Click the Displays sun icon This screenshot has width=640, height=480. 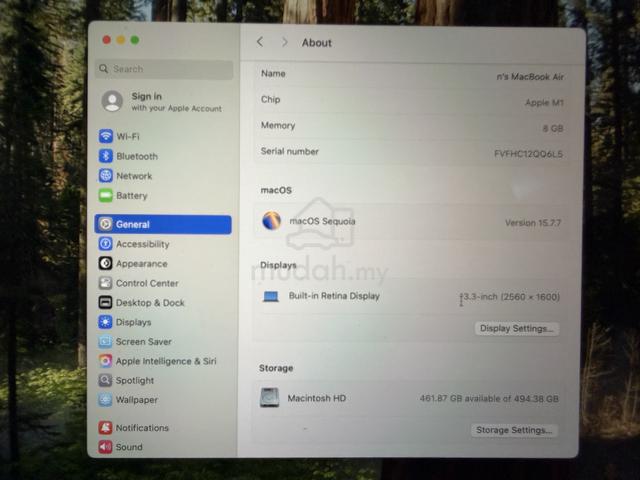coord(105,322)
